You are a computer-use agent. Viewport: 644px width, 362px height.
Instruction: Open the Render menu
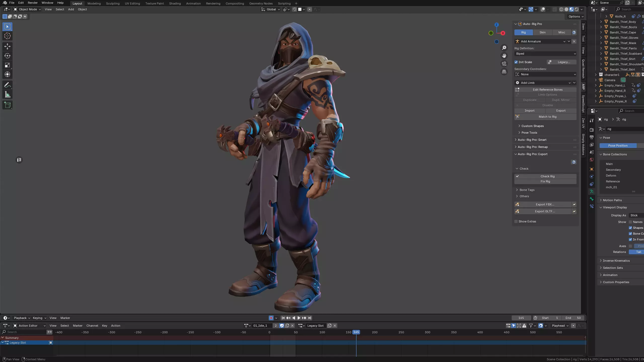pos(33,3)
